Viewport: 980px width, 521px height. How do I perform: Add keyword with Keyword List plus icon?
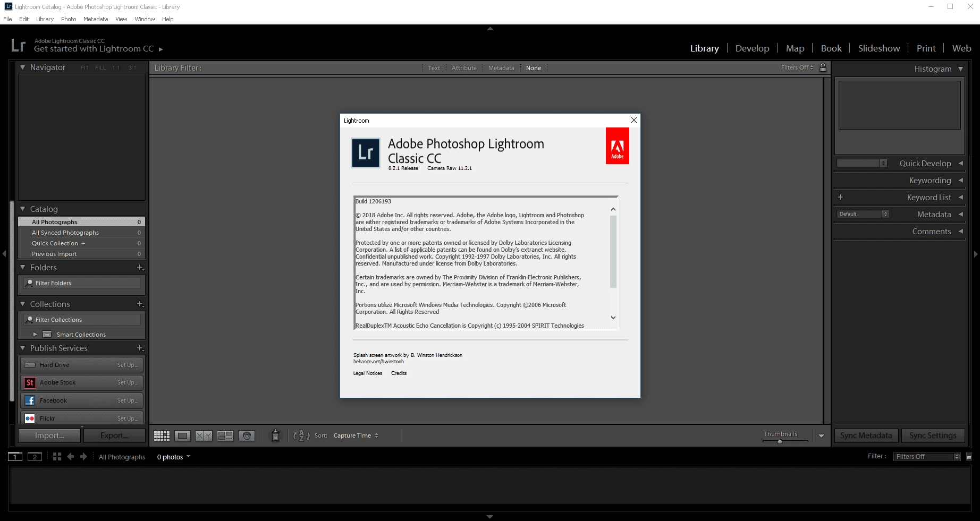click(840, 197)
